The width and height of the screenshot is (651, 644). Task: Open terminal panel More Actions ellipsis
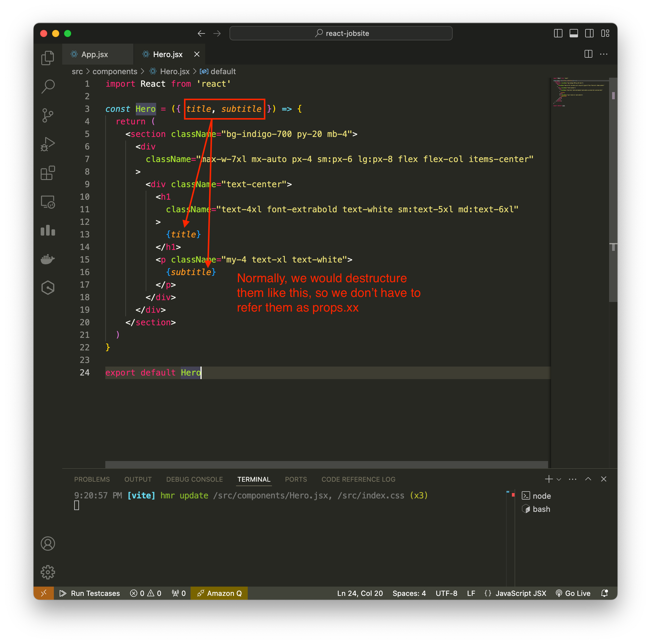[573, 479]
